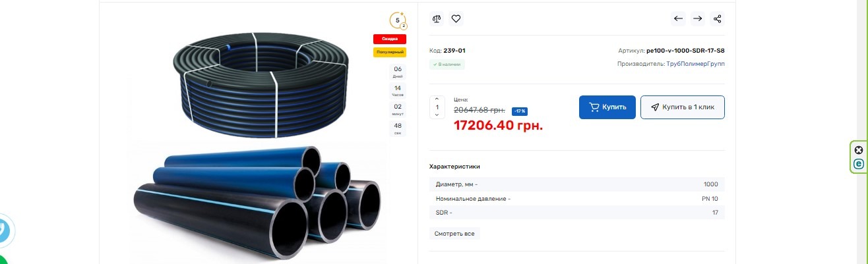Decrease quantity with the down chevron
This screenshot has height=264, width=868.
(x=437, y=115)
